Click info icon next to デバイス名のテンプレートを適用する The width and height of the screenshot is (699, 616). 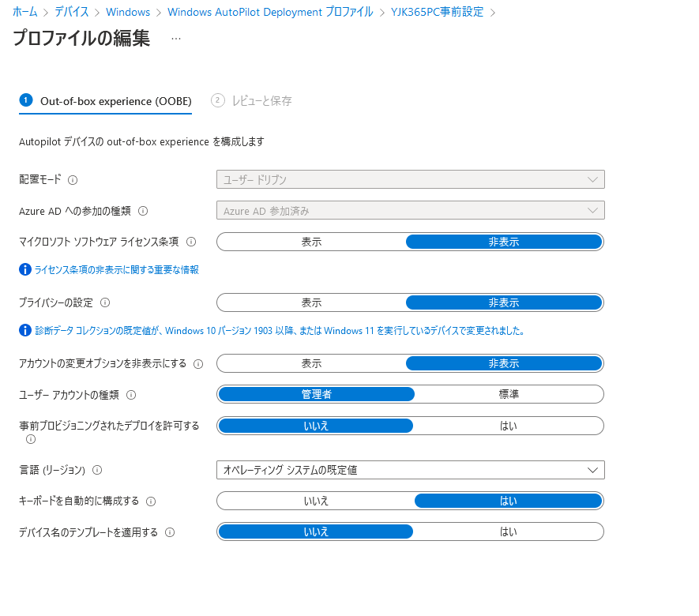click(x=170, y=532)
